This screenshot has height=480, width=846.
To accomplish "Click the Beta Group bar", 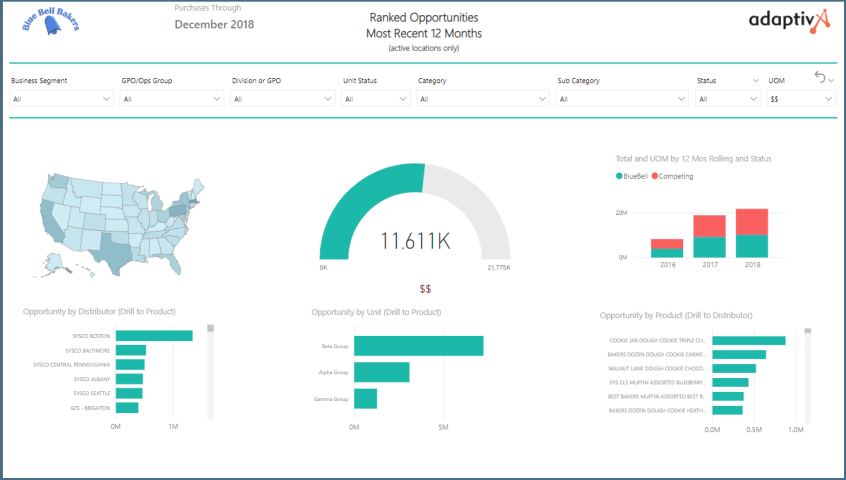I will pos(418,346).
